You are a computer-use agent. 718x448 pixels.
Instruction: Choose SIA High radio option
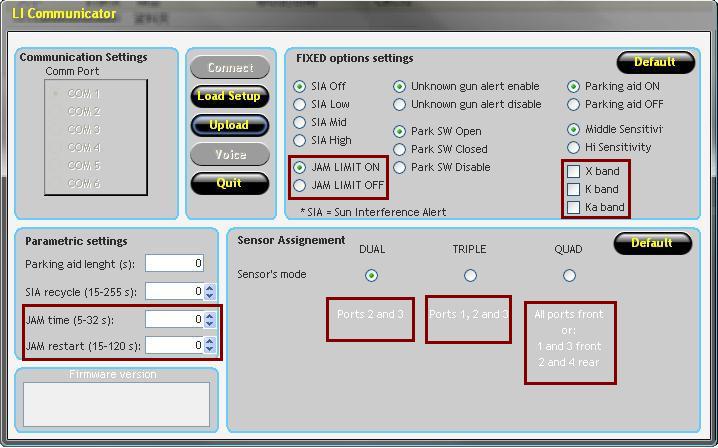(300, 141)
